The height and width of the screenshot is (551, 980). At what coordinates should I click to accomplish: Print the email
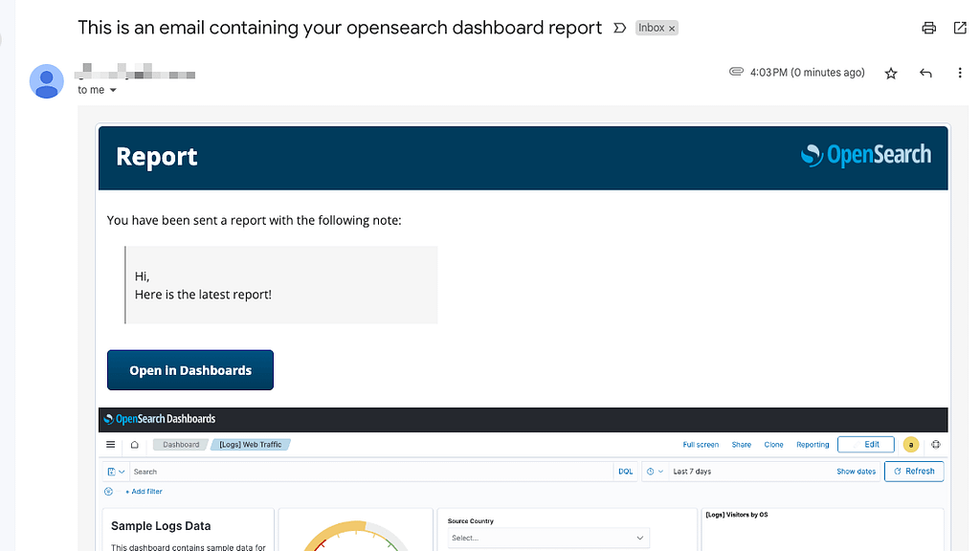tap(928, 28)
